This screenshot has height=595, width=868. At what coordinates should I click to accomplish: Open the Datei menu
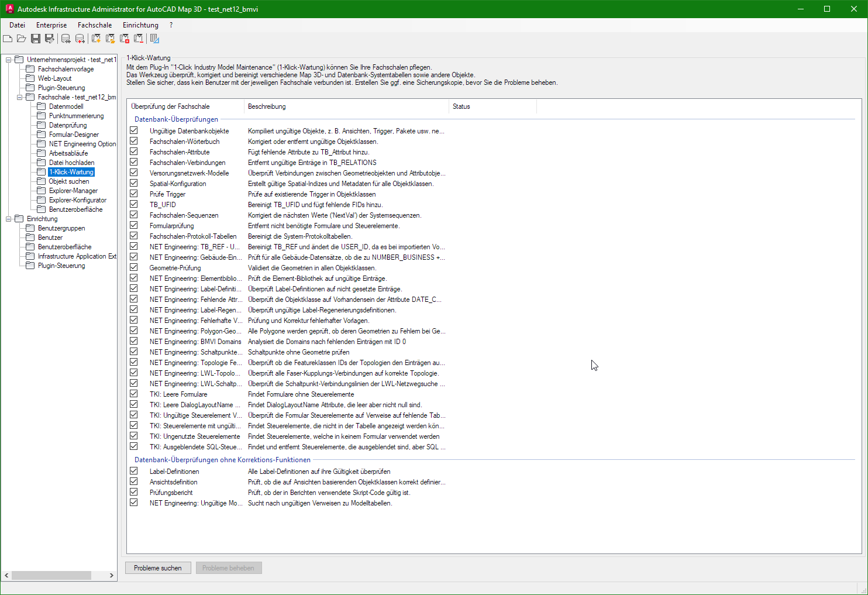coord(18,25)
